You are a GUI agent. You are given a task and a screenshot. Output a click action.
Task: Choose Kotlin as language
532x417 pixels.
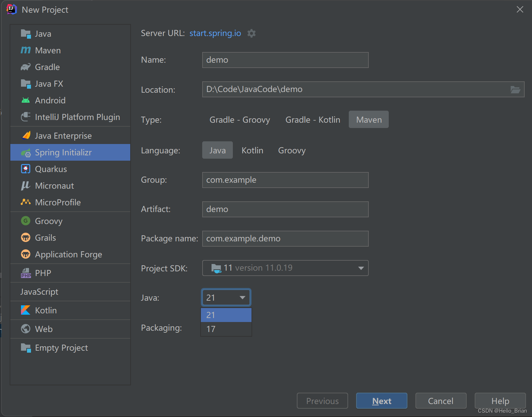(x=252, y=150)
